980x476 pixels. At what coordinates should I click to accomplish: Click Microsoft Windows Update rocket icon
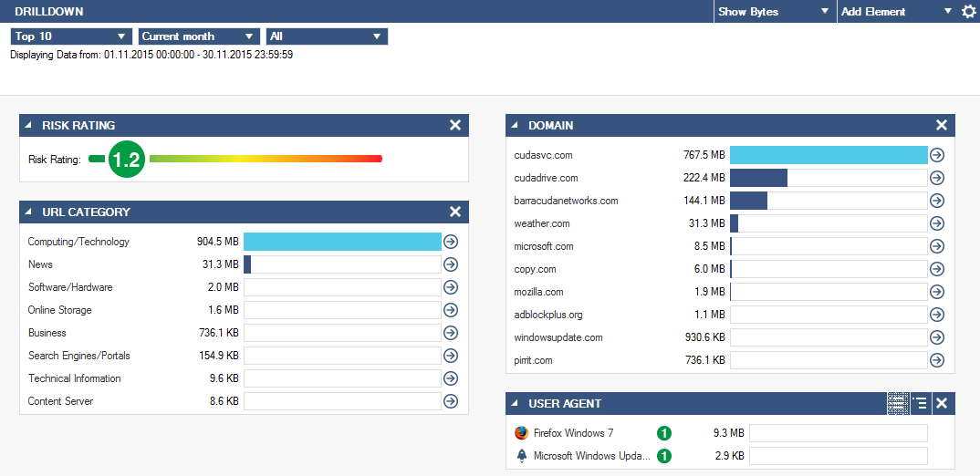521,456
